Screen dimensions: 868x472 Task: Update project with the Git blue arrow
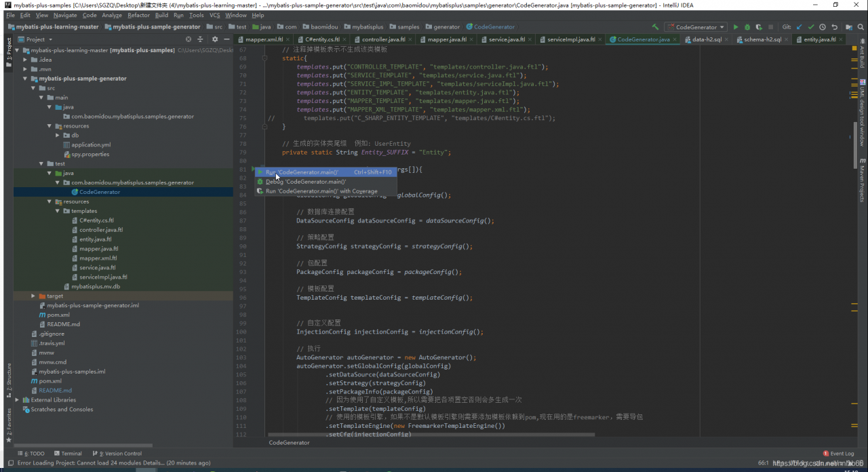click(x=800, y=27)
